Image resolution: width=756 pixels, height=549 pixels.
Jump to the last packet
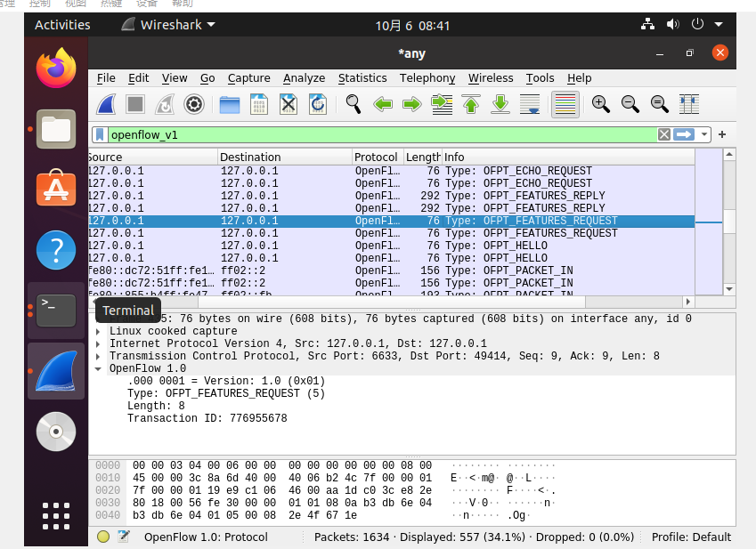coord(500,104)
